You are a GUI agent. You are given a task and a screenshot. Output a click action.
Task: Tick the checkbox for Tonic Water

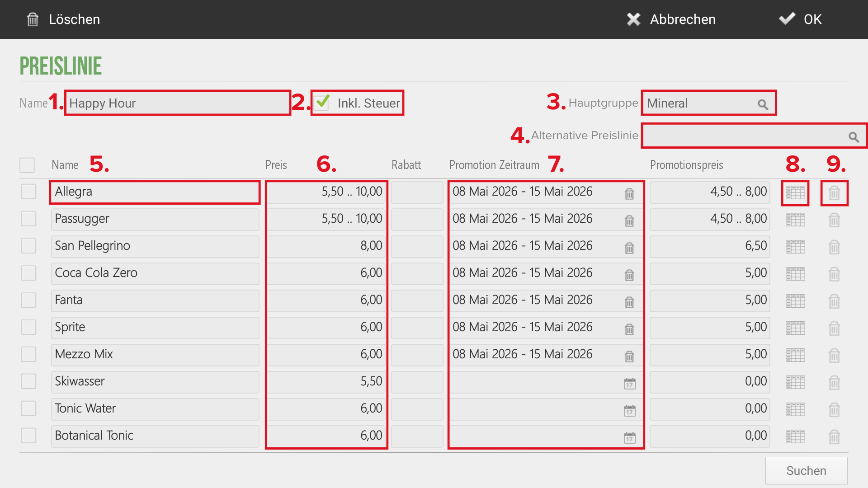[28, 408]
